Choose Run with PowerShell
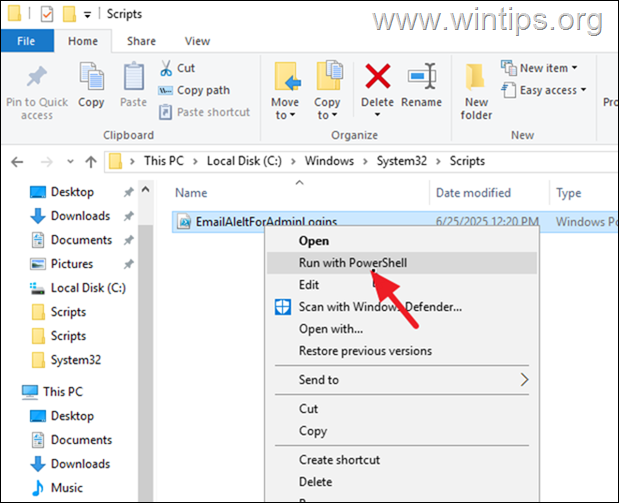 click(x=401, y=263)
